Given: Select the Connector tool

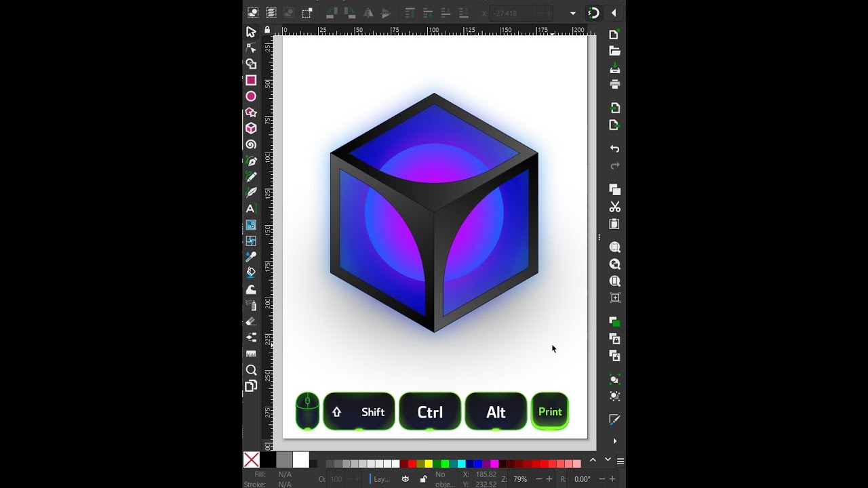Looking at the screenshot, I should 251,337.
